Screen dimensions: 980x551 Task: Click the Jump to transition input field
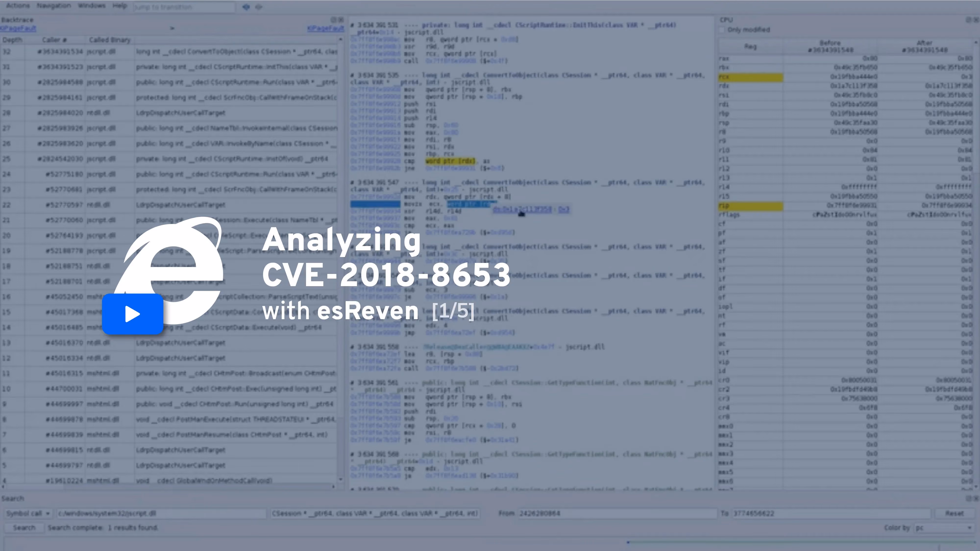184,7
